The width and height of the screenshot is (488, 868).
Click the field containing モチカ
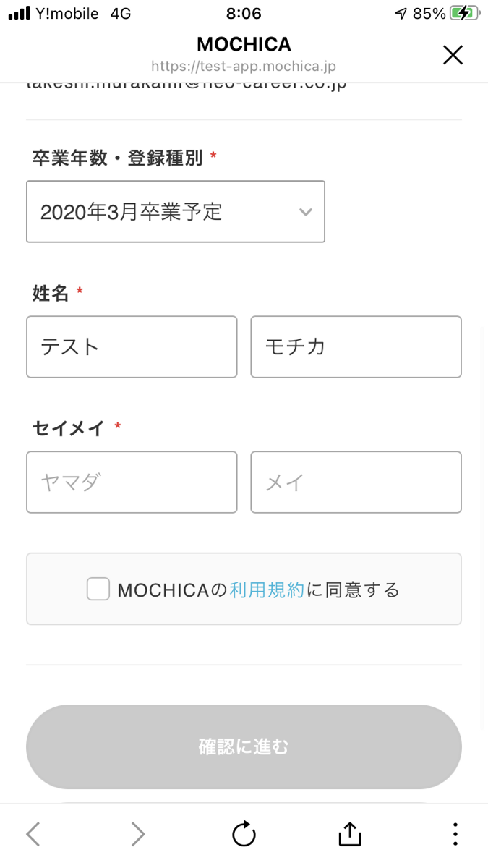[356, 346]
